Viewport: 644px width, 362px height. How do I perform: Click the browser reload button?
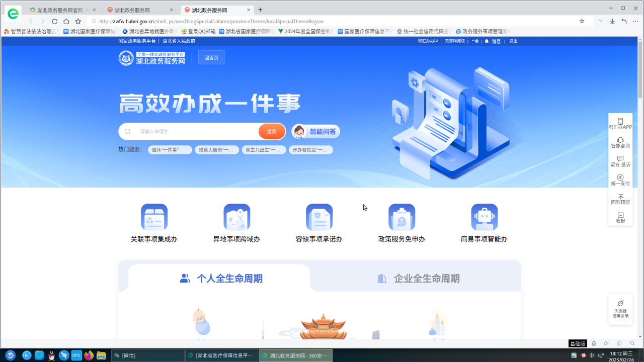tap(54, 22)
